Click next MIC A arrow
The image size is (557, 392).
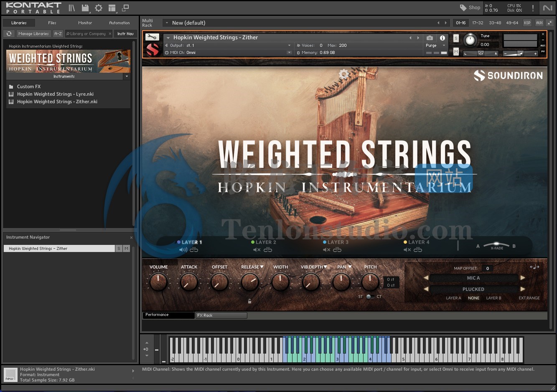tap(522, 278)
